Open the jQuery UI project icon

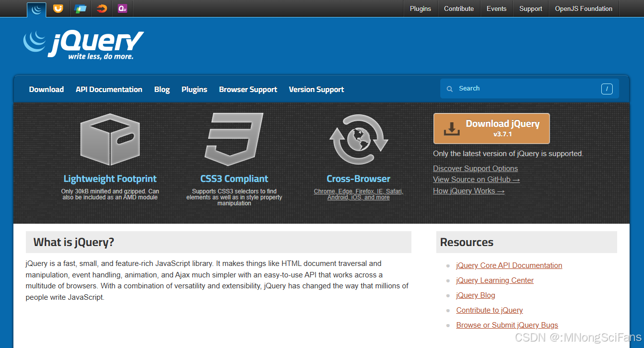coord(58,8)
